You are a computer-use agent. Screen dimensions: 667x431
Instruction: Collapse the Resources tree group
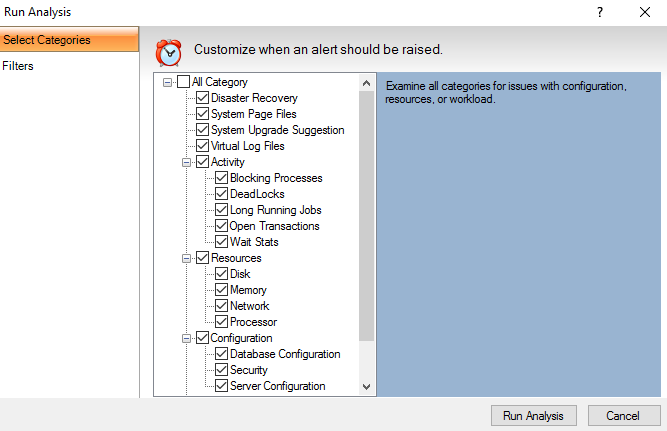tap(186, 258)
